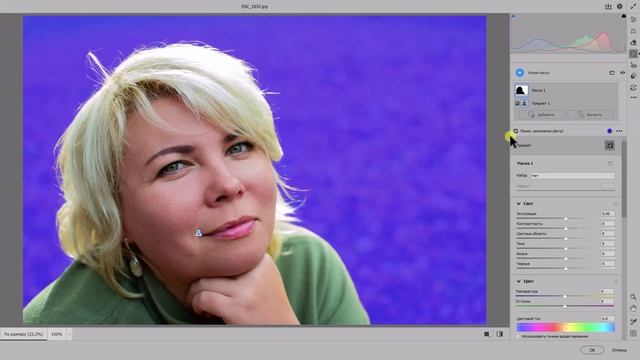The width and height of the screenshot is (640, 360).
Task: Collapse the Свет section chevron
Action: (518, 203)
